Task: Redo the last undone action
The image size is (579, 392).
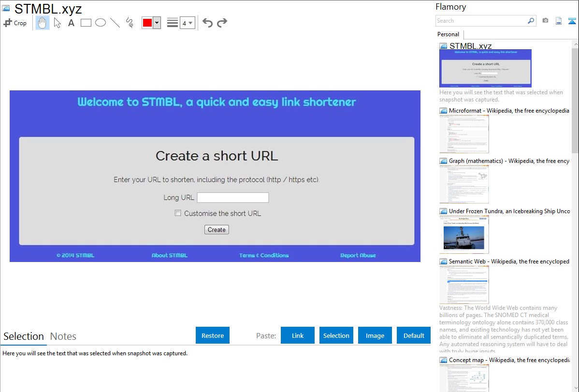Action: pyautogui.click(x=222, y=23)
